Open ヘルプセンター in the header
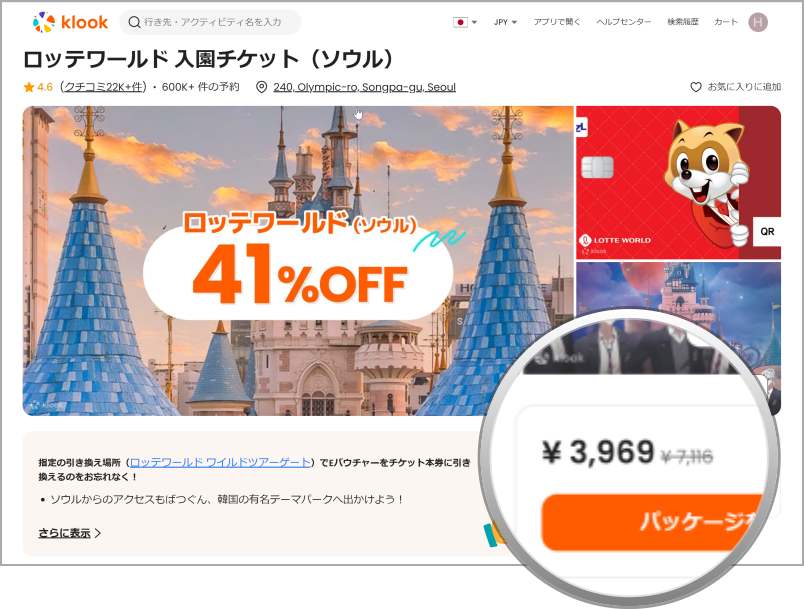The width and height of the screenshot is (804, 609). 624,22
